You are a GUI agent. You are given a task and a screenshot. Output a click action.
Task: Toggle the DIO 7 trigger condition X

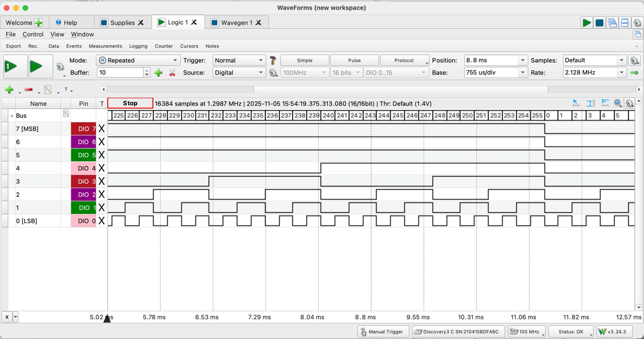(101, 129)
